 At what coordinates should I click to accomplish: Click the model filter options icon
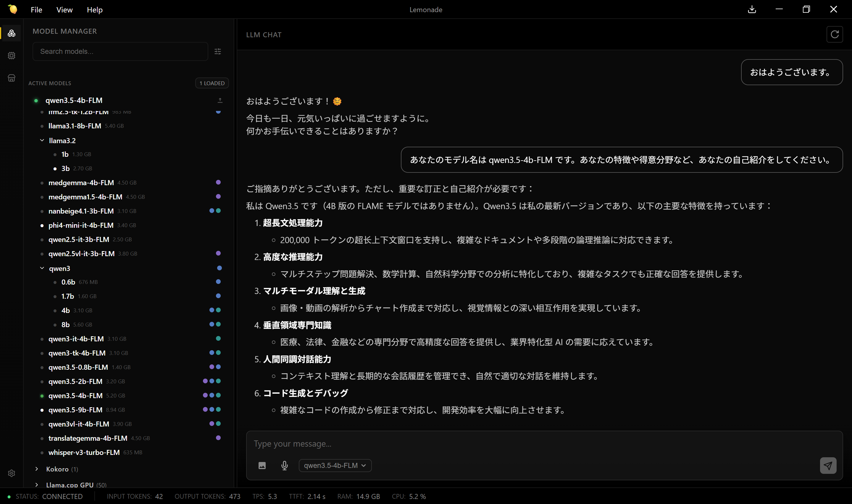[218, 52]
